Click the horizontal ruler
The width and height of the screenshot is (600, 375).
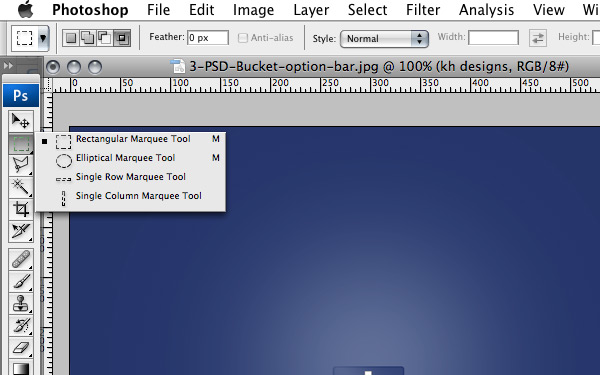tap(326, 85)
